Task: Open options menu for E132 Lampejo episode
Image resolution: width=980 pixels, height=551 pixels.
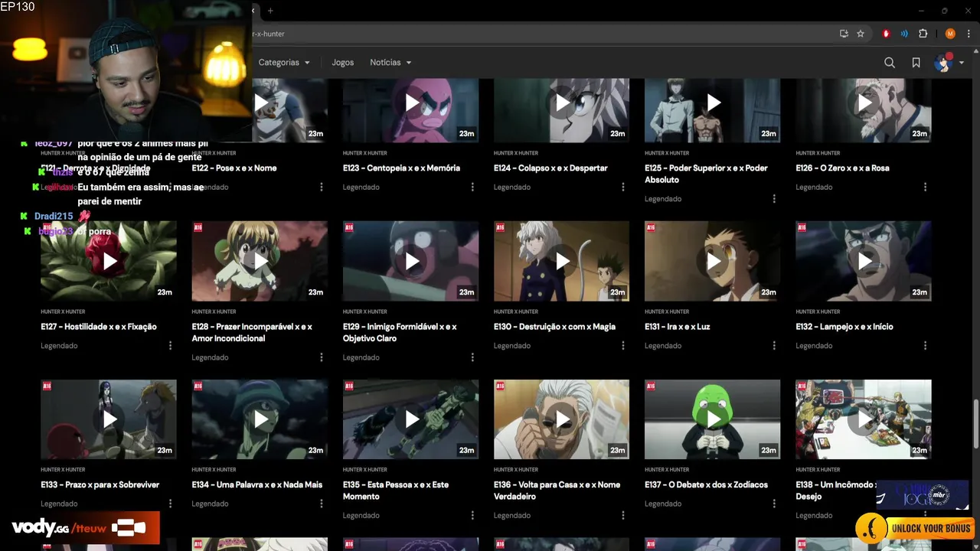Action: [925, 346]
